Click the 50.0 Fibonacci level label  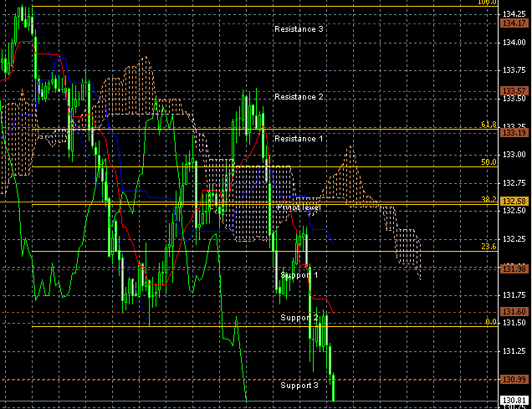tap(489, 162)
